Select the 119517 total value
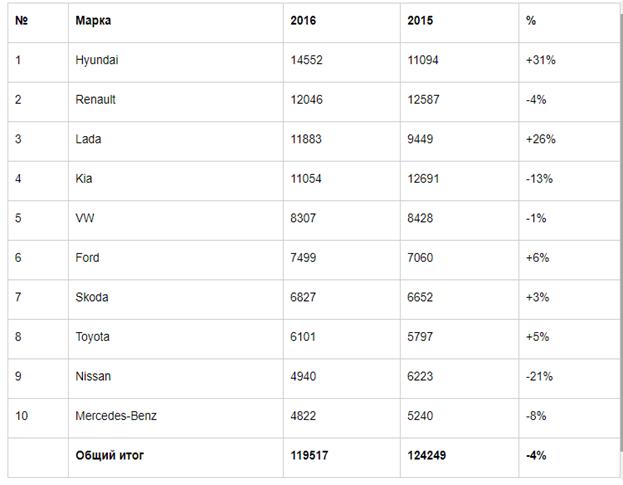 click(309, 456)
